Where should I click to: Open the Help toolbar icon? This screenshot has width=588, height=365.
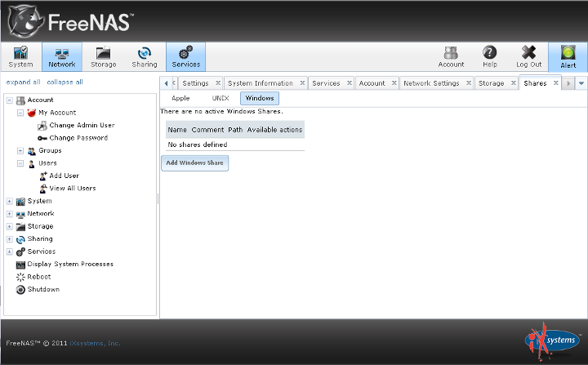point(490,56)
